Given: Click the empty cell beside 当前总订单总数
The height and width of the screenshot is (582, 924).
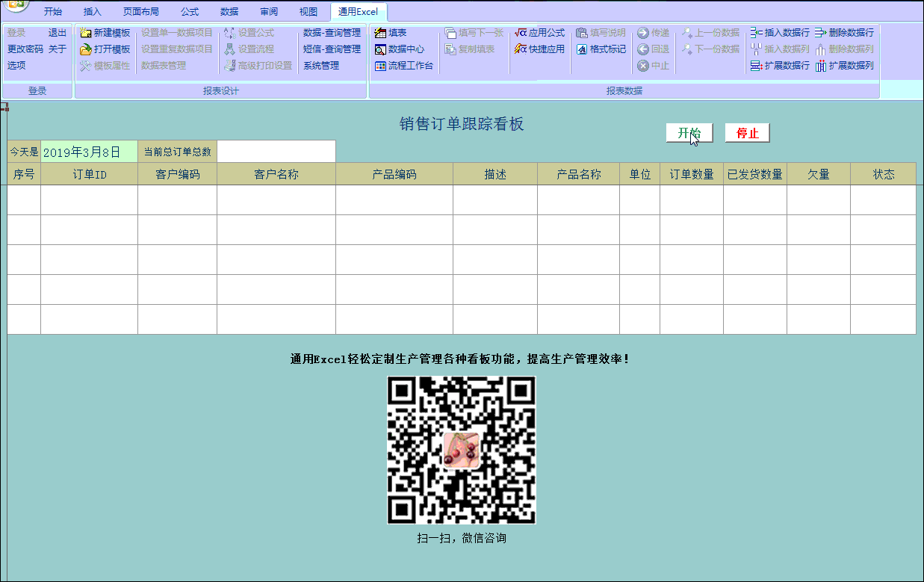Looking at the screenshot, I should [276, 152].
